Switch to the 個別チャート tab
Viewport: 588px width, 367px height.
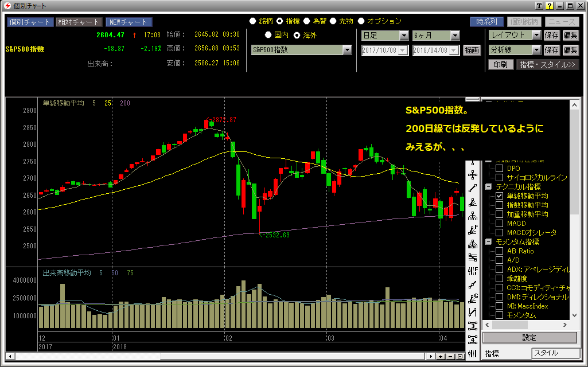(x=30, y=22)
